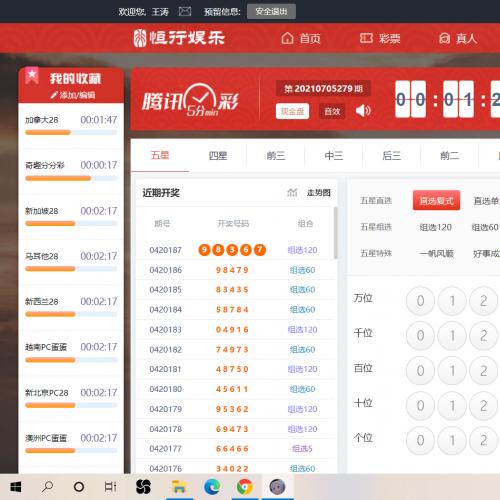Screen dimensions: 500x500
Task: Launch Chrome from the taskbar
Action: (245, 487)
